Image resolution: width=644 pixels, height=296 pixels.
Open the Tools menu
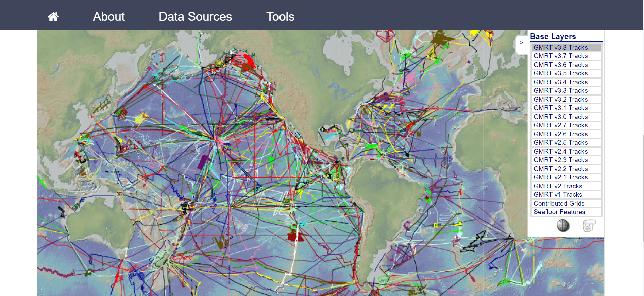(x=280, y=17)
